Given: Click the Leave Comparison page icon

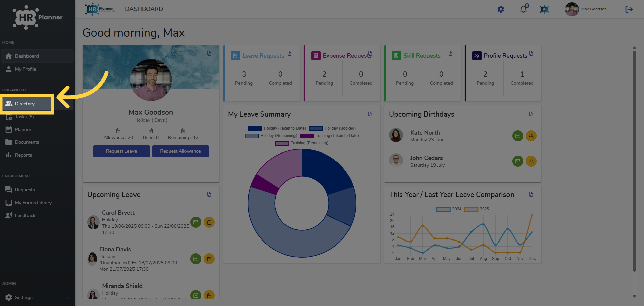Looking at the screenshot, I should [x=531, y=194].
